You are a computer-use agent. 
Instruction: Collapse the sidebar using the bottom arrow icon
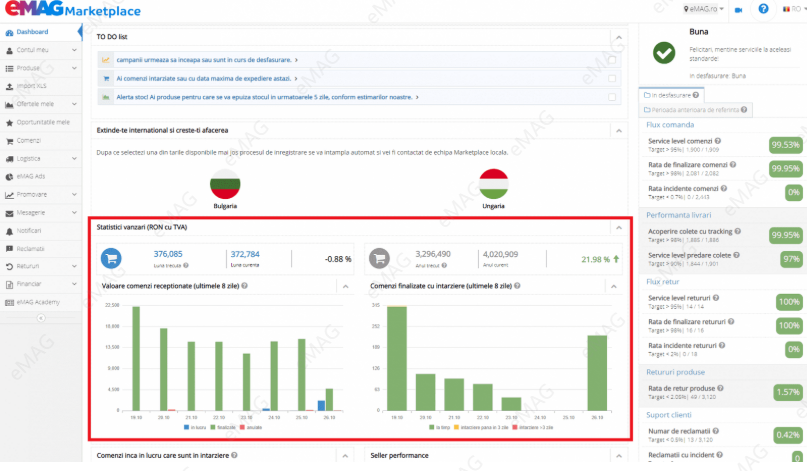pos(40,318)
